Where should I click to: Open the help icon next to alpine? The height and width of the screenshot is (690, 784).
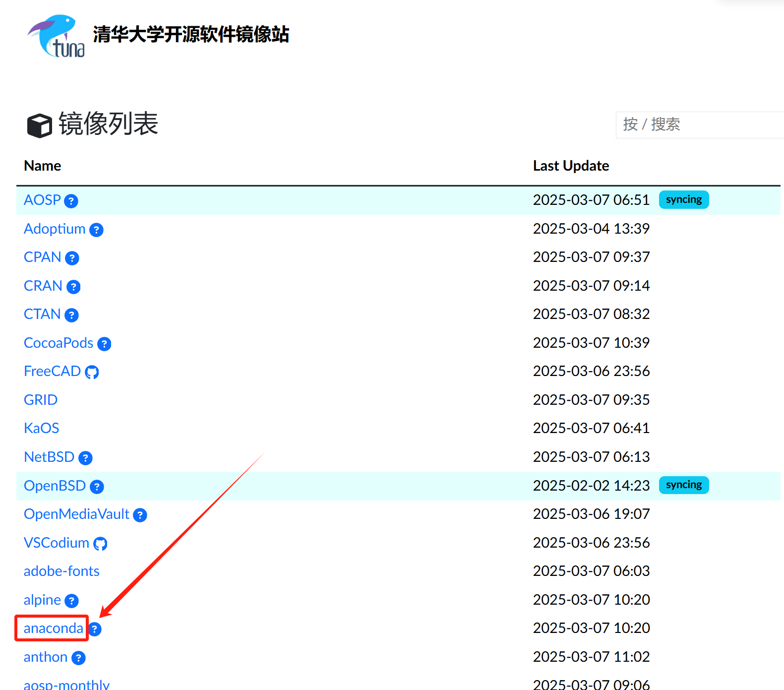71,601
